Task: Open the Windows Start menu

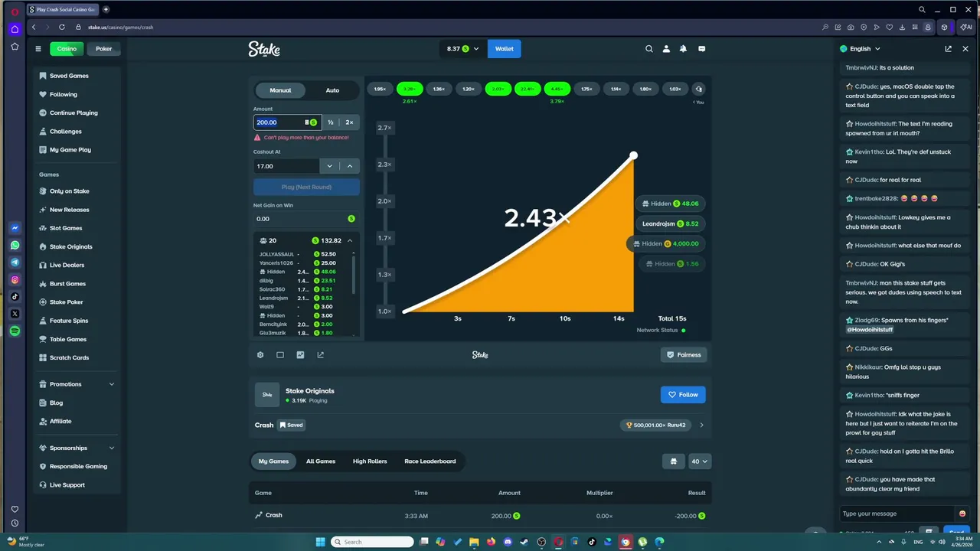Action: [x=321, y=542]
